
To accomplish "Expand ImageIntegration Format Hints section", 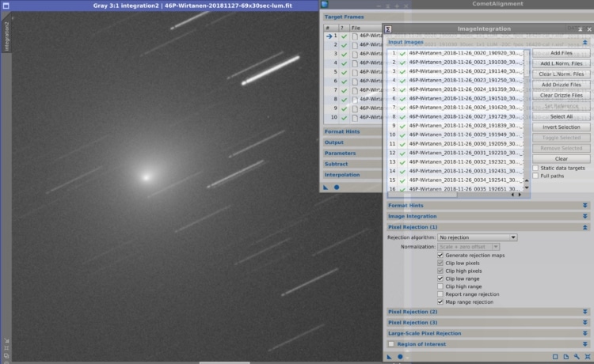I will click(x=585, y=206).
